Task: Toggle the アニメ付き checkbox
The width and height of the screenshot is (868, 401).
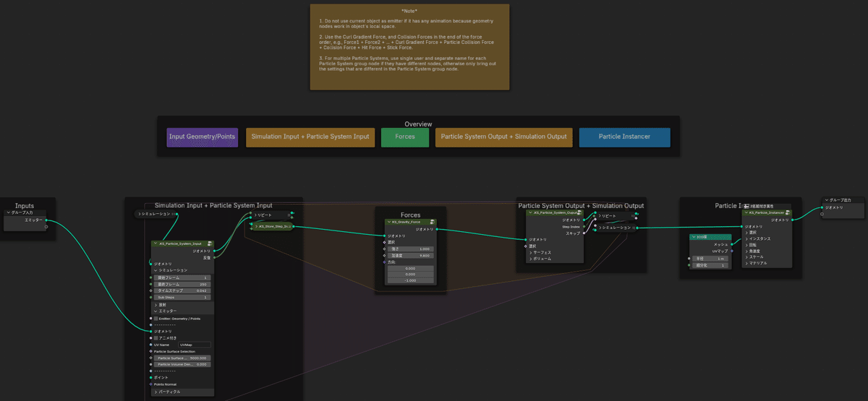Action: (156, 337)
